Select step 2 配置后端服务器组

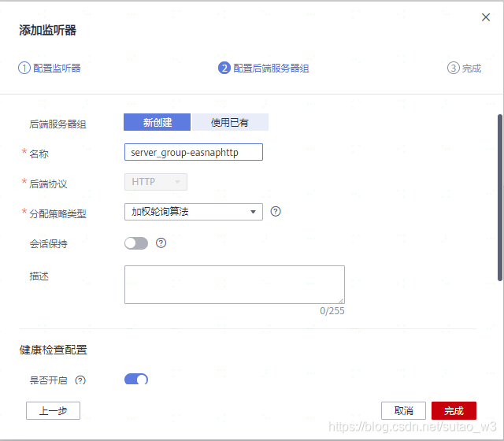coord(264,69)
